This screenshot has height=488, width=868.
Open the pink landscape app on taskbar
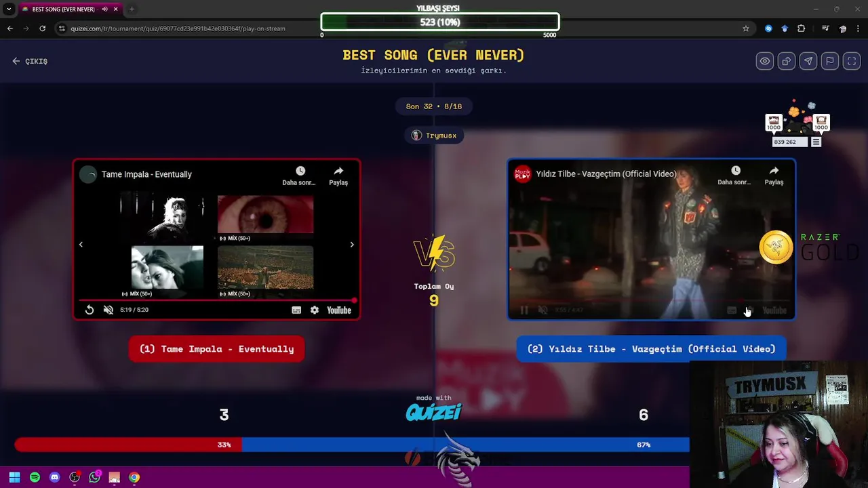pos(114,477)
